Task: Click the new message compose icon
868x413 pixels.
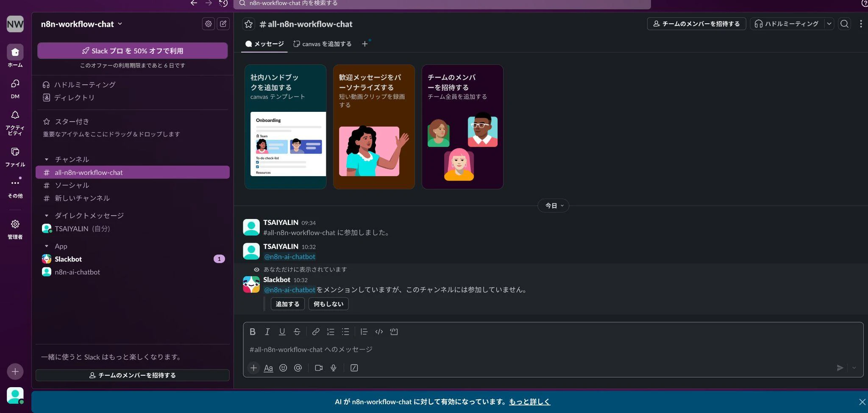Action: tap(223, 24)
